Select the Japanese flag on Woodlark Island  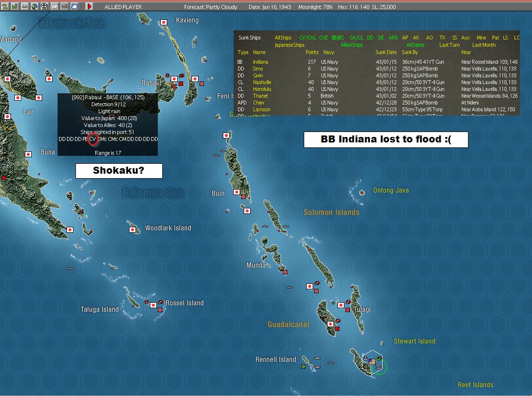133,230
